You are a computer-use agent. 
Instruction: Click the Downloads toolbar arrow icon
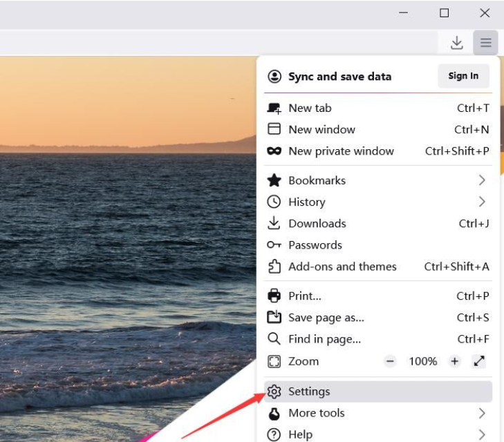[x=456, y=43]
